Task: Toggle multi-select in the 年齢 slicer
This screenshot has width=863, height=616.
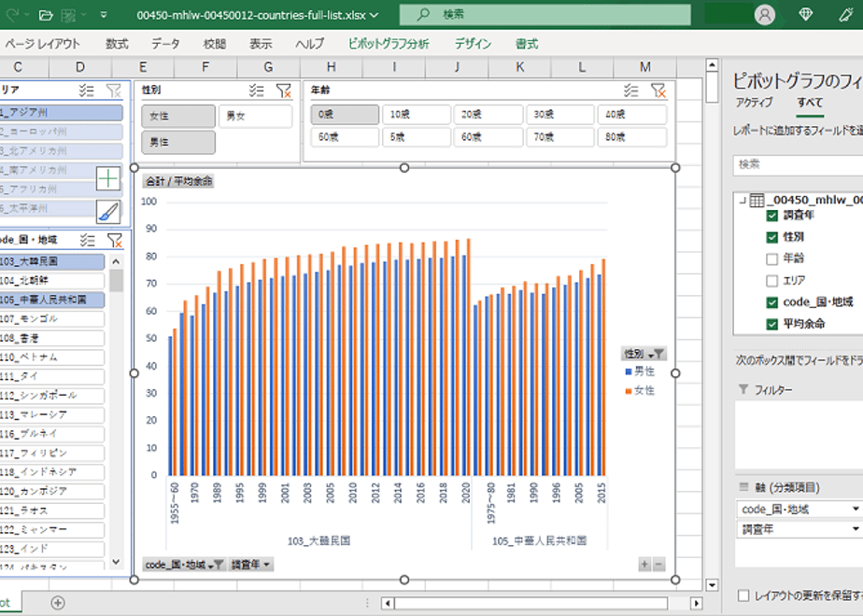Action: click(x=630, y=91)
